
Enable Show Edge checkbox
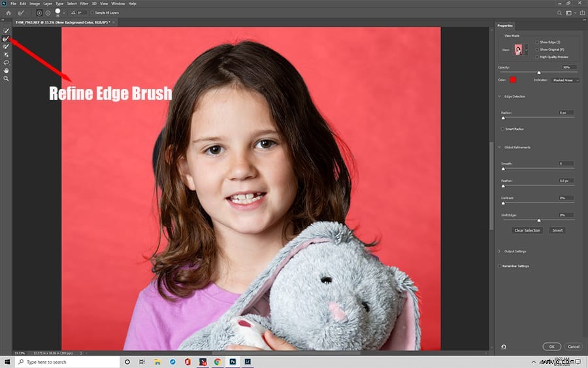click(x=537, y=42)
